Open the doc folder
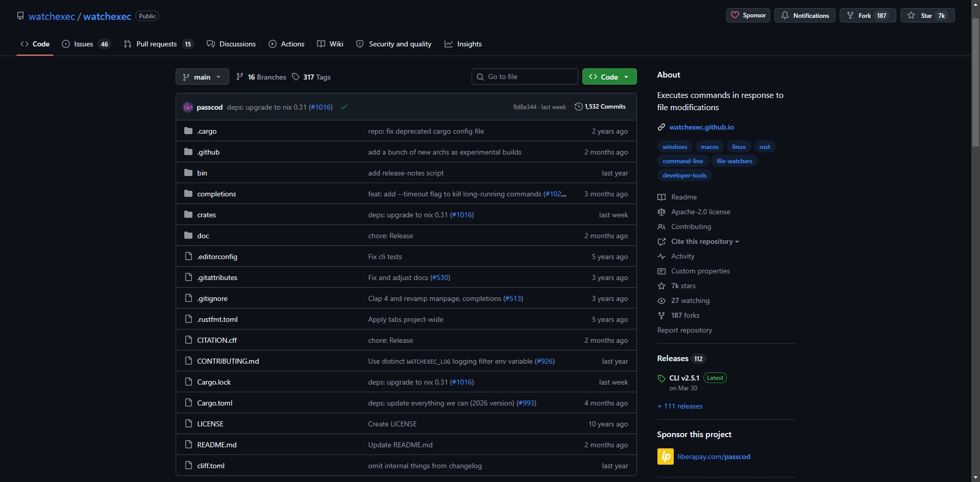 203,236
